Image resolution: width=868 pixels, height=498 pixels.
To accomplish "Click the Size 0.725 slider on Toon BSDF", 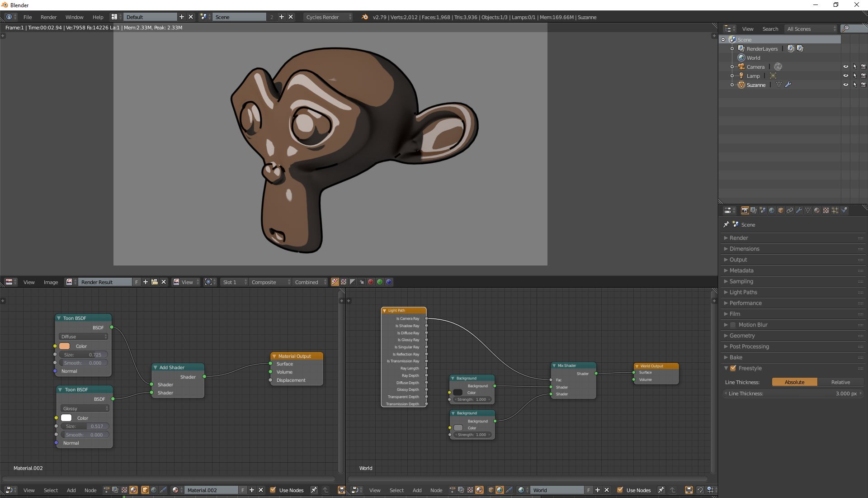I will click(x=84, y=355).
